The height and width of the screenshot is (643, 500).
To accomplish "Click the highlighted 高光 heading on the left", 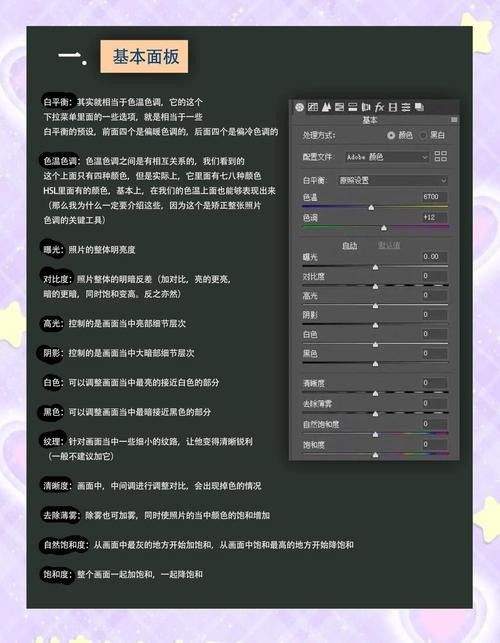I will click(54, 323).
